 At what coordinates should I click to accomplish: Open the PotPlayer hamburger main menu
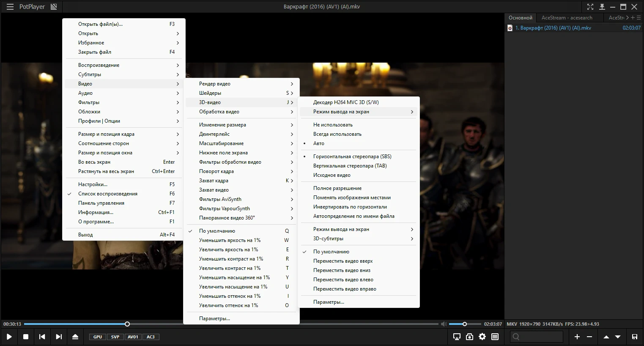pos(10,7)
